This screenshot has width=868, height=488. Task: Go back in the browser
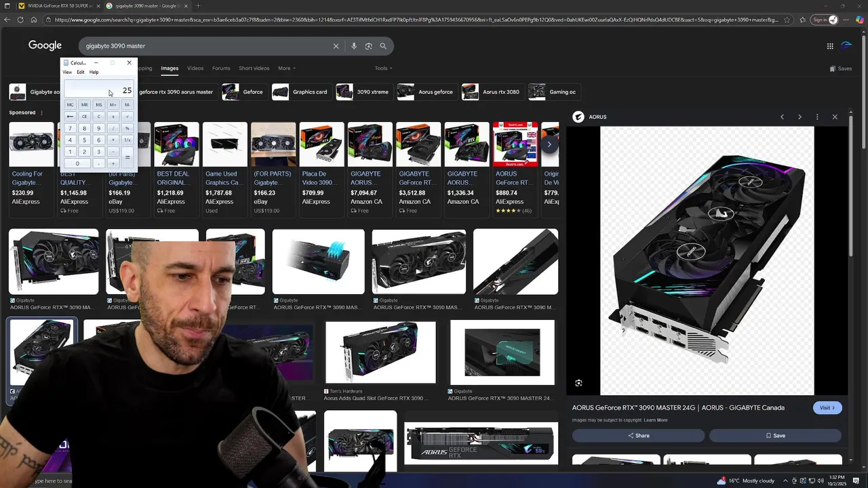(x=7, y=20)
